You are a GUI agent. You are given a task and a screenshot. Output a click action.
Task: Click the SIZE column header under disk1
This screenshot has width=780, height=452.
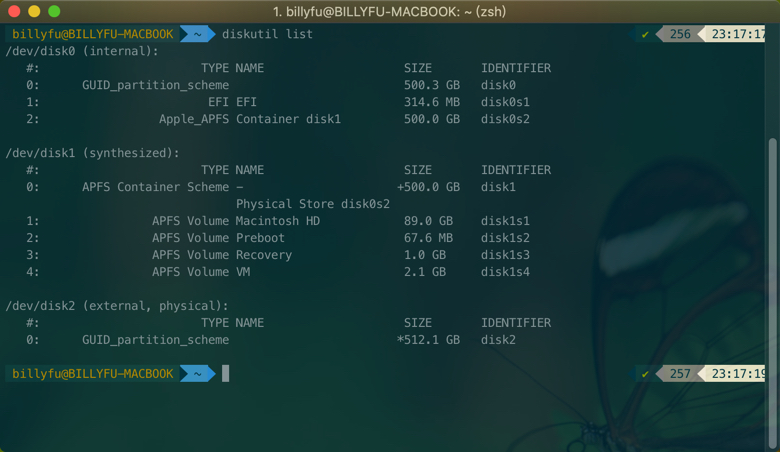(418, 170)
